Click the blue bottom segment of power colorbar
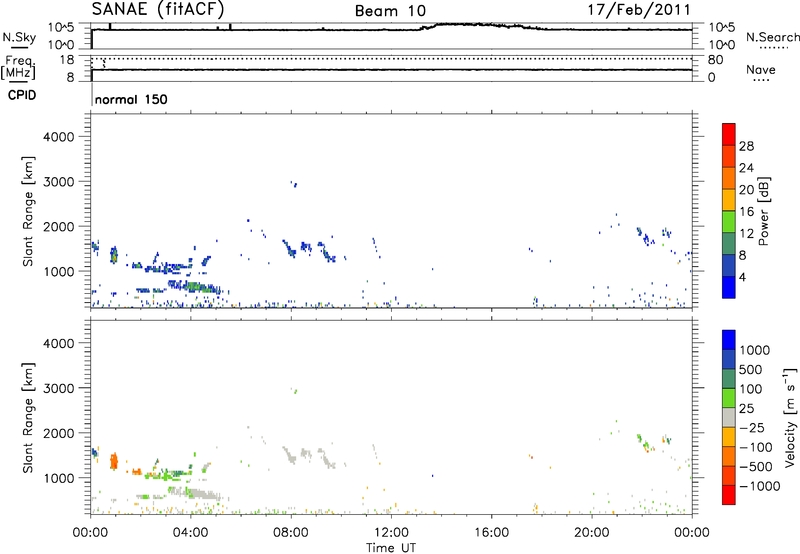800x554 pixels. click(x=729, y=287)
